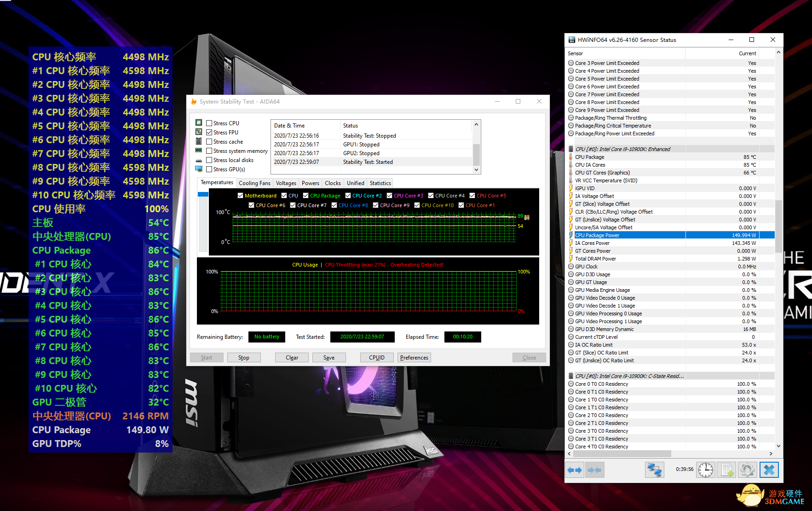Screen dimensions: 812x511
Task: Click the clock reset timer icon
Action: point(705,470)
